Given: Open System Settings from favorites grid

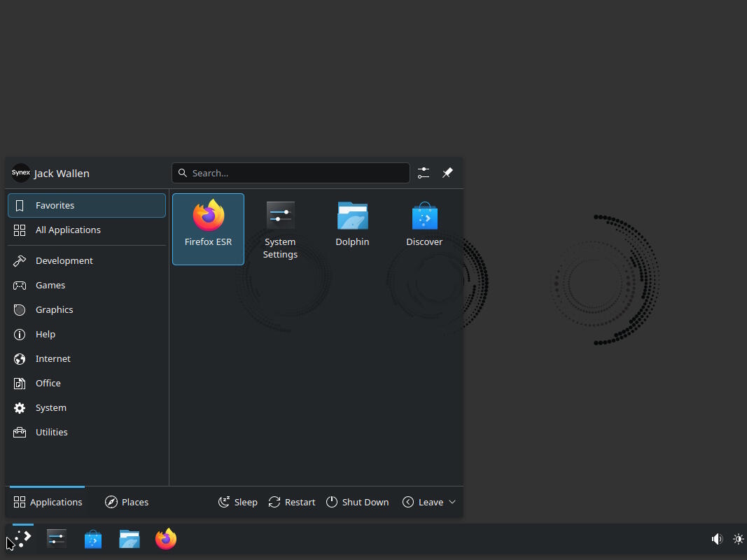Looking at the screenshot, I should (280, 229).
